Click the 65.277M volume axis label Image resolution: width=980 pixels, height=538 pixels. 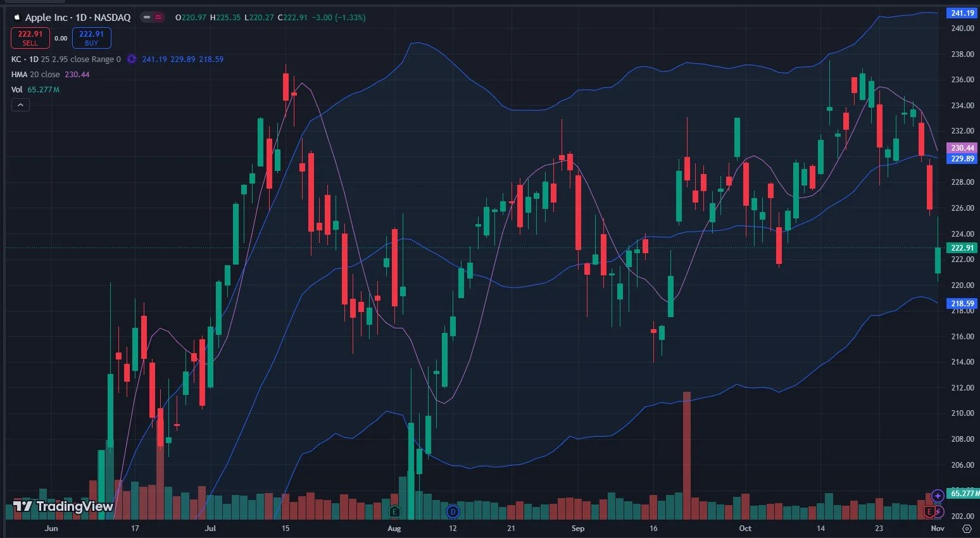[x=963, y=493]
